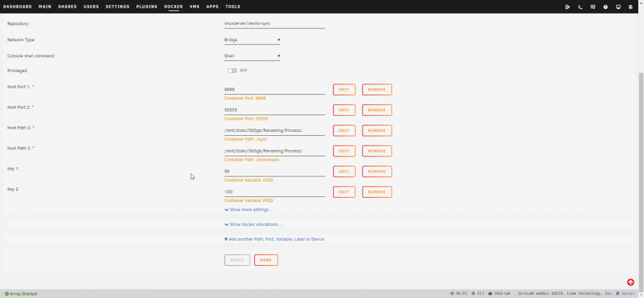The width and height of the screenshot is (644, 298).
Task: Click the 36.9 C temperature icon
Action: pos(452,294)
